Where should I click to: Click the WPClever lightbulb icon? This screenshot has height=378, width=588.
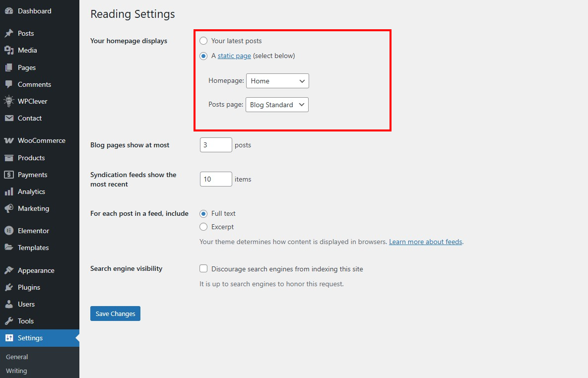tap(9, 101)
